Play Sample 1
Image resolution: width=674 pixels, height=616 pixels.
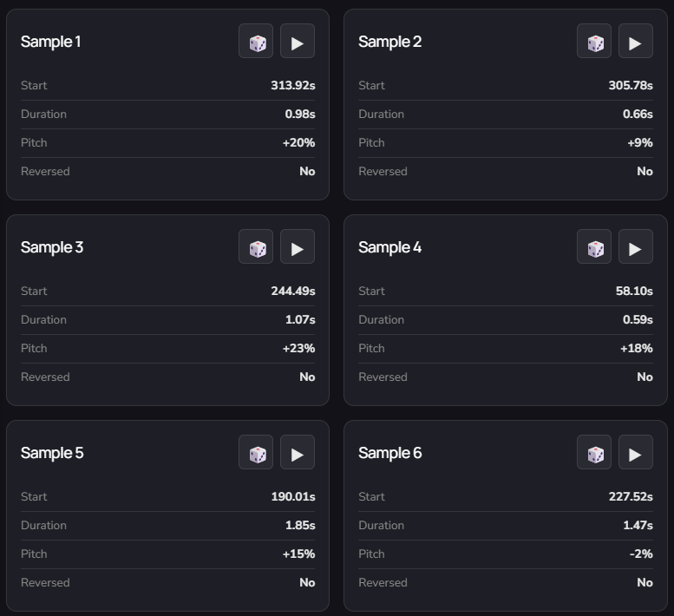298,42
